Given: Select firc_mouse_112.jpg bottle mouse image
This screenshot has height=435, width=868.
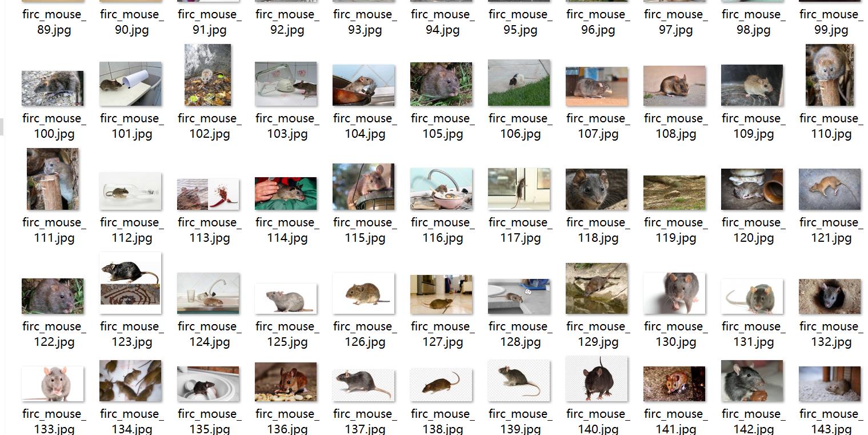Looking at the screenshot, I should (130, 191).
